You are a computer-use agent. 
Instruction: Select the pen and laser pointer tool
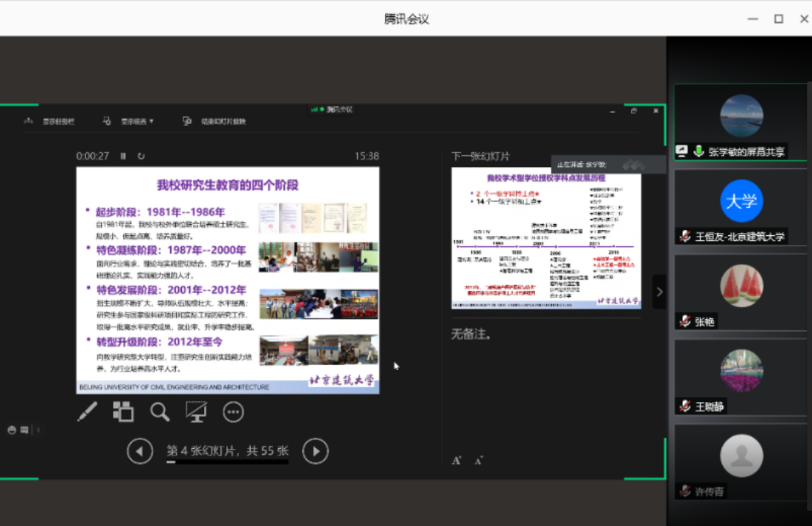(88, 412)
